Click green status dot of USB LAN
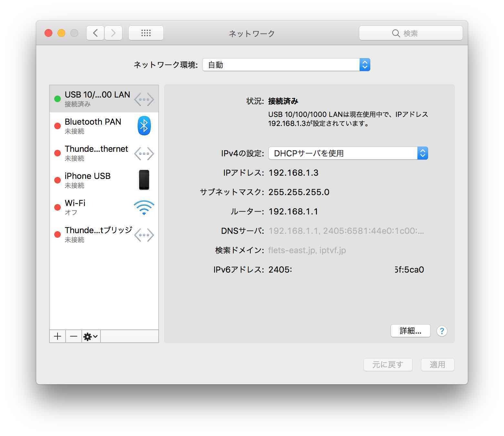 (x=58, y=99)
